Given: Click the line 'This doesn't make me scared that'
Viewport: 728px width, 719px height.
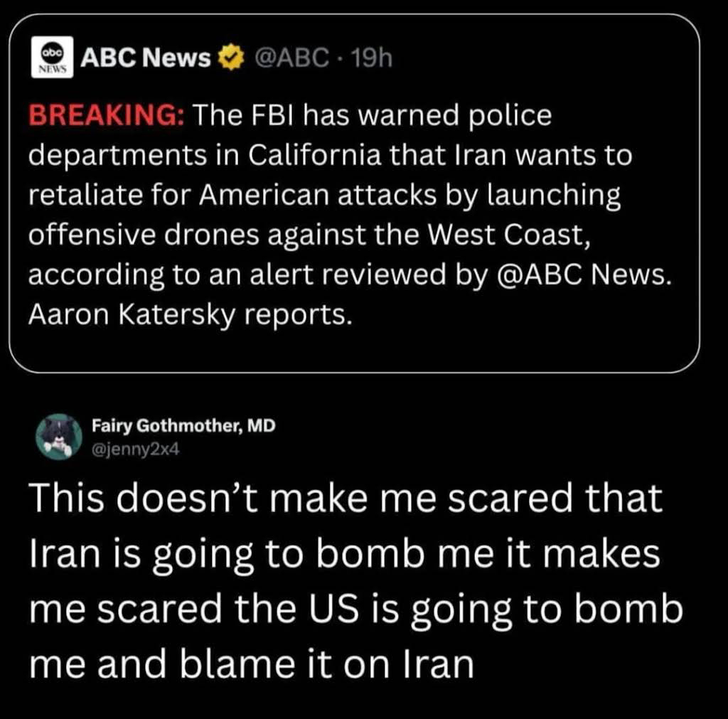Looking at the screenshot, I should 346,499.
